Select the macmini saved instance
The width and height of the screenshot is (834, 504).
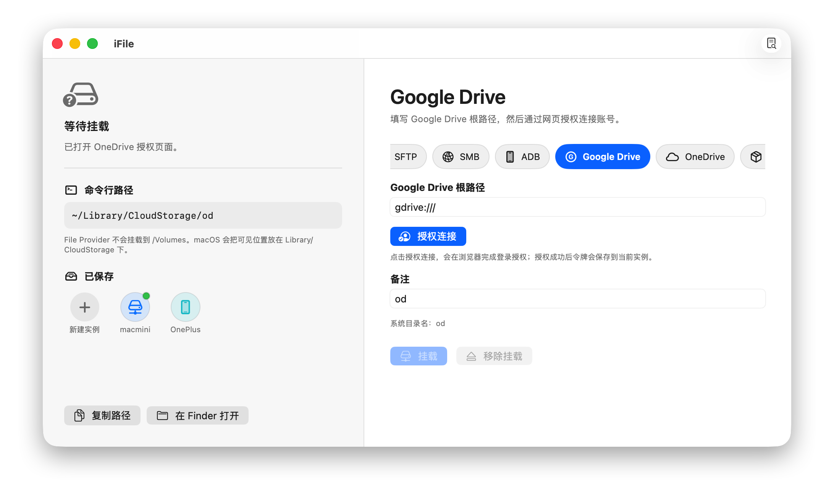coord(135,307)
